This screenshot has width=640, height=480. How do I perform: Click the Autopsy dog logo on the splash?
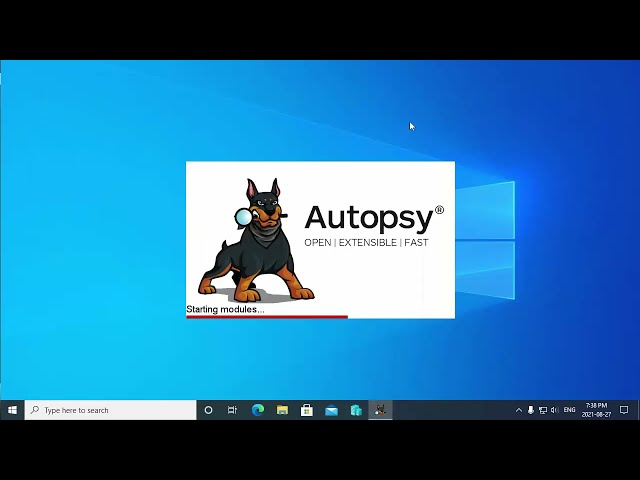[x=257, y=241]
